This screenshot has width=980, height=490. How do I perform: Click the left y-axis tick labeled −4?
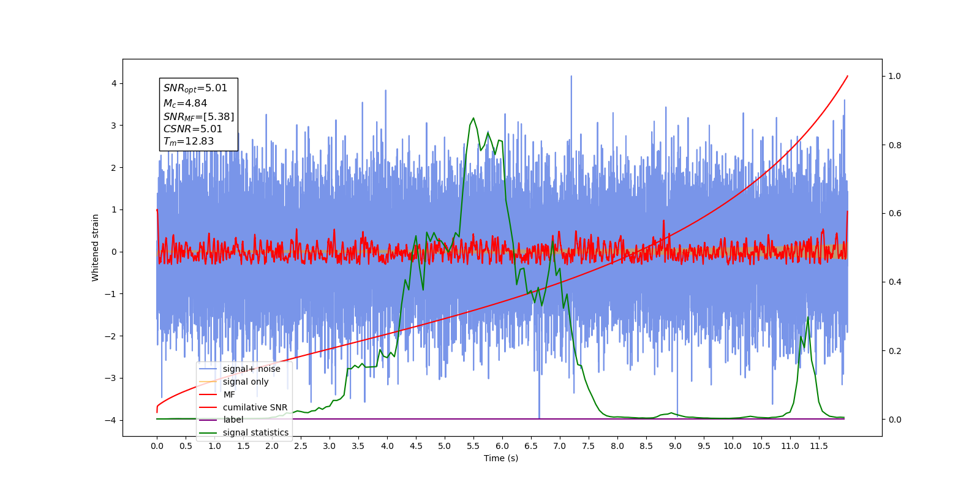tap(111, 420)
